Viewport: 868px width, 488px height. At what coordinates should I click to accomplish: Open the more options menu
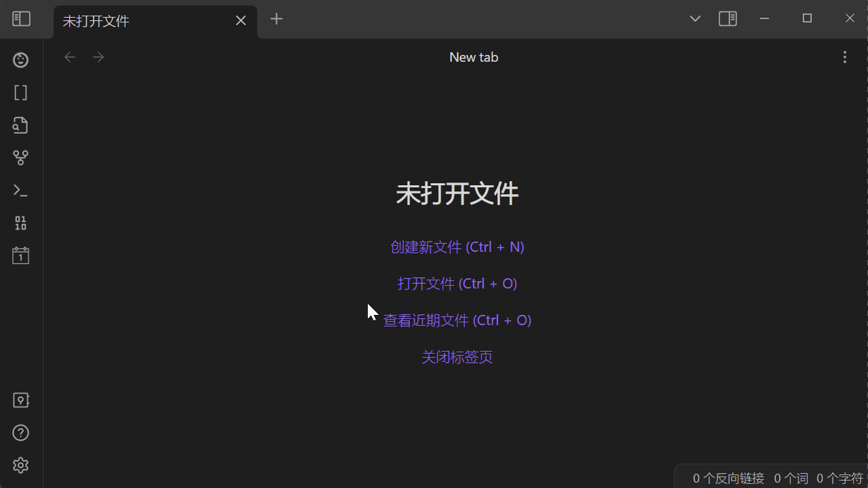pos(844,57)
